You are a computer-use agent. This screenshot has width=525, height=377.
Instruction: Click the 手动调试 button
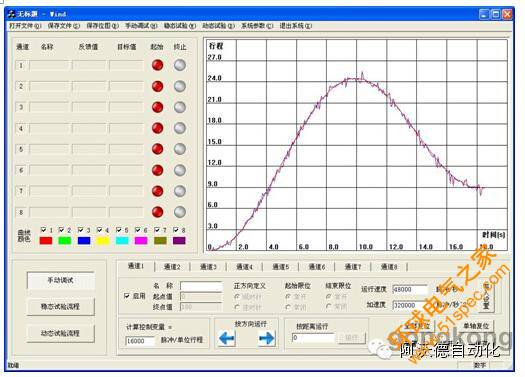click(61, 281)
